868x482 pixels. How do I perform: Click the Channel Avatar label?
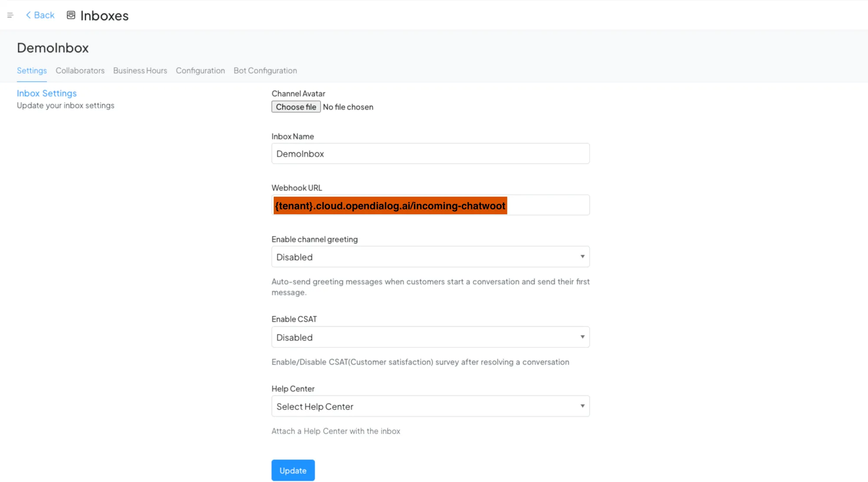tap(298, 94)
